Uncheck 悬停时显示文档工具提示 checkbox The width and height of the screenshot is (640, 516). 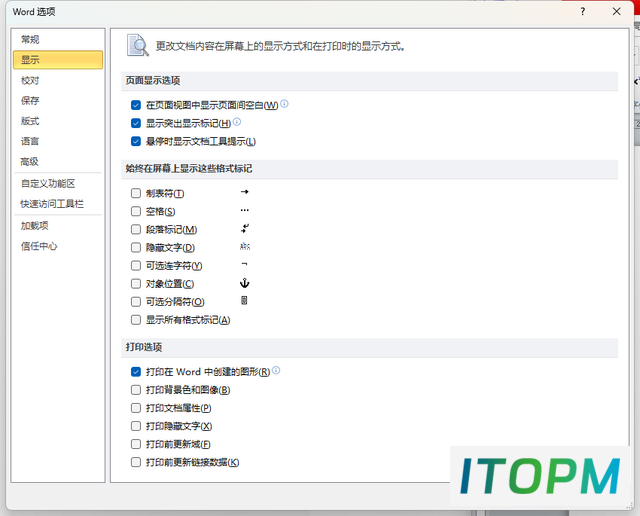tap(136, 142)
